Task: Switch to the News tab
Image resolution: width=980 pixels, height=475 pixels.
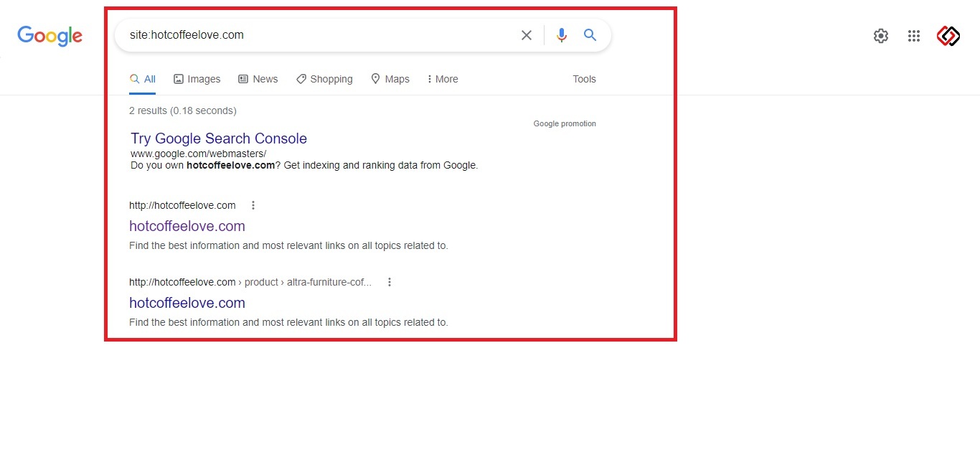Action: point(258,79)
